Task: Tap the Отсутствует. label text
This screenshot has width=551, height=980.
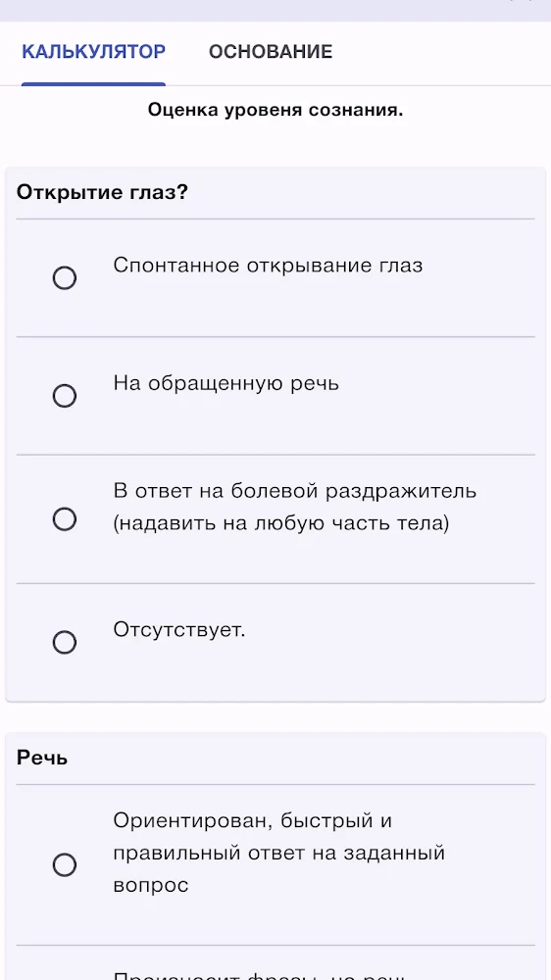Action: [x=179, y=630]
